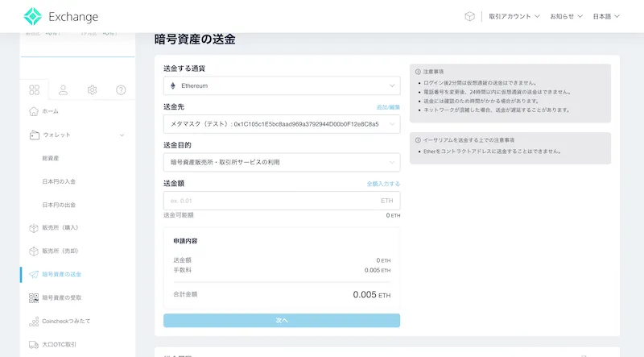644x357 pixels.
Task: Click the 追加/編集 link
Action: click(x=388, y=107)
